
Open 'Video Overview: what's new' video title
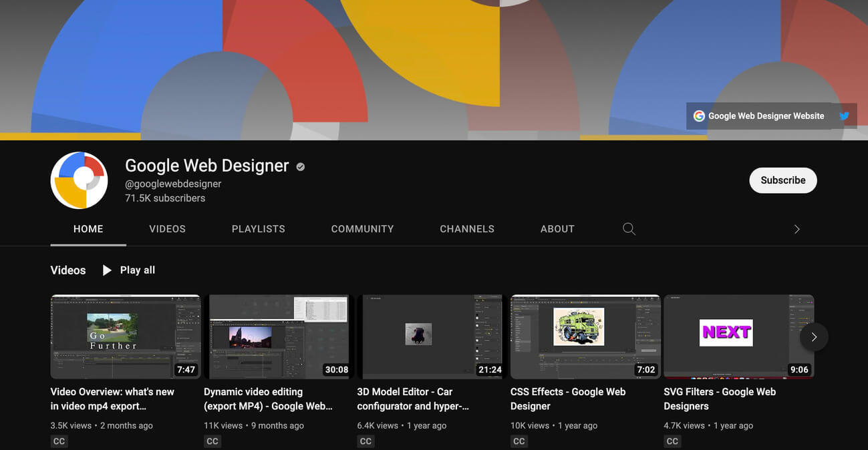(x=112, y=399)
